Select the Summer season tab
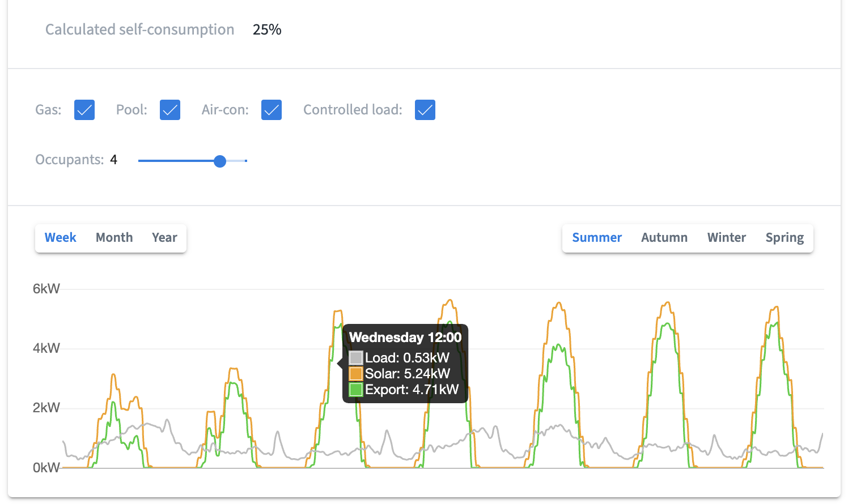 597,238
